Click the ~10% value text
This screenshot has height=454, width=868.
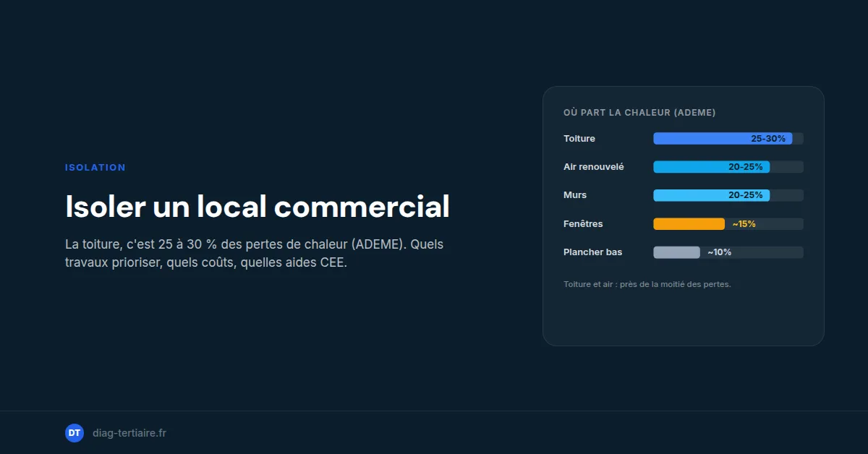point(719,252)
